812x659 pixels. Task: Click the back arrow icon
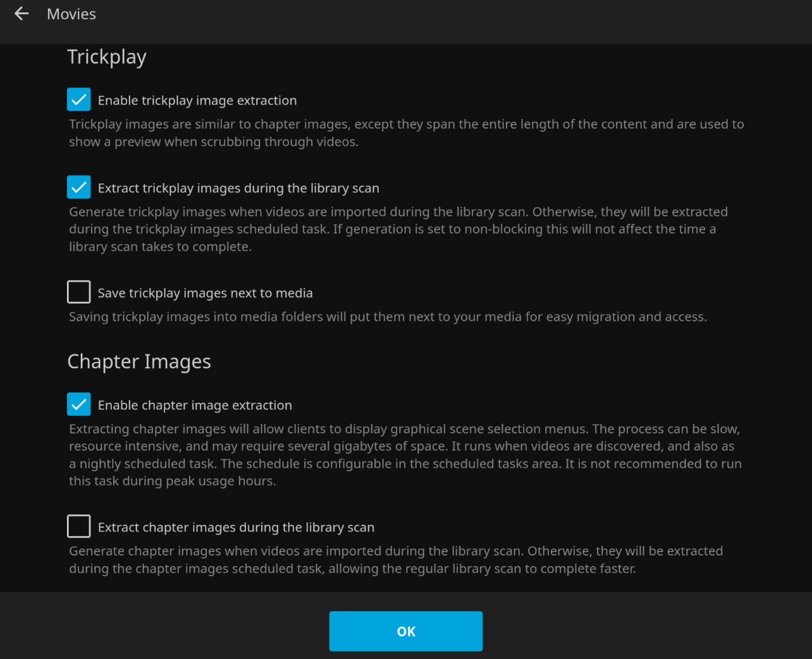click(21, 14)
